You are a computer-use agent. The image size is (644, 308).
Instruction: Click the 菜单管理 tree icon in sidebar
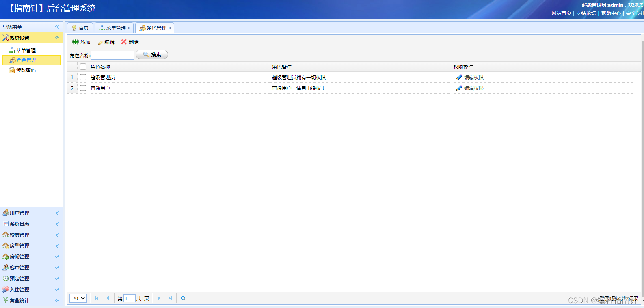(x=12, y=50)
